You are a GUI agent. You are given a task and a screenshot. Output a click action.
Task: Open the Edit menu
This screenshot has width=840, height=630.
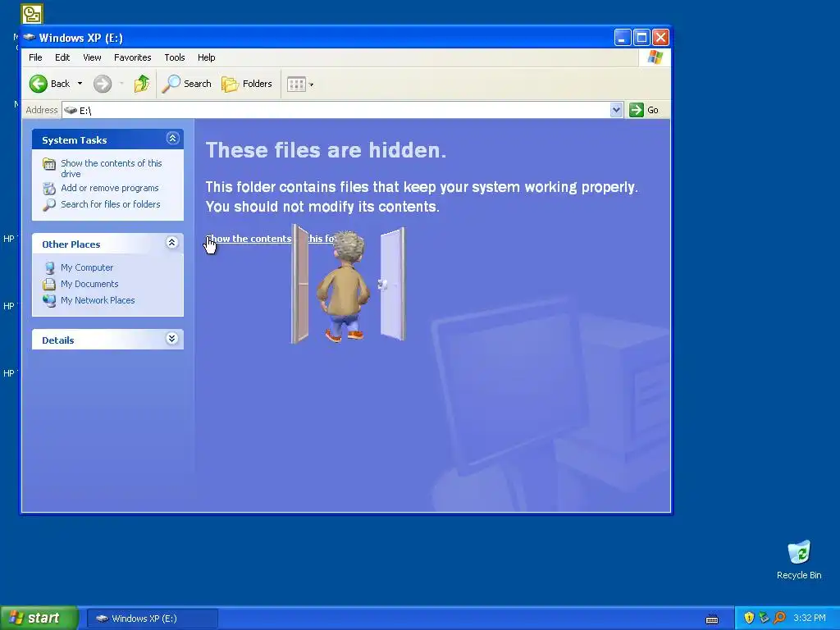62,57
